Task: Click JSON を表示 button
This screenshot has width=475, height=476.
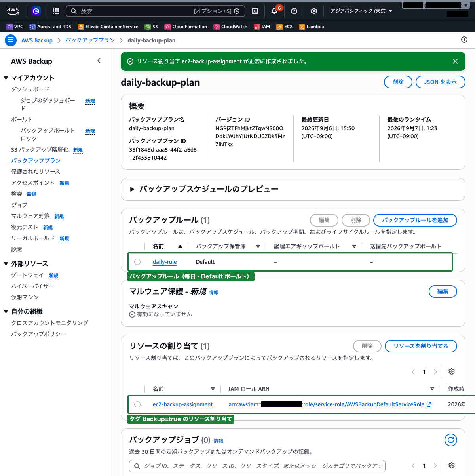Action: (441, 82)
